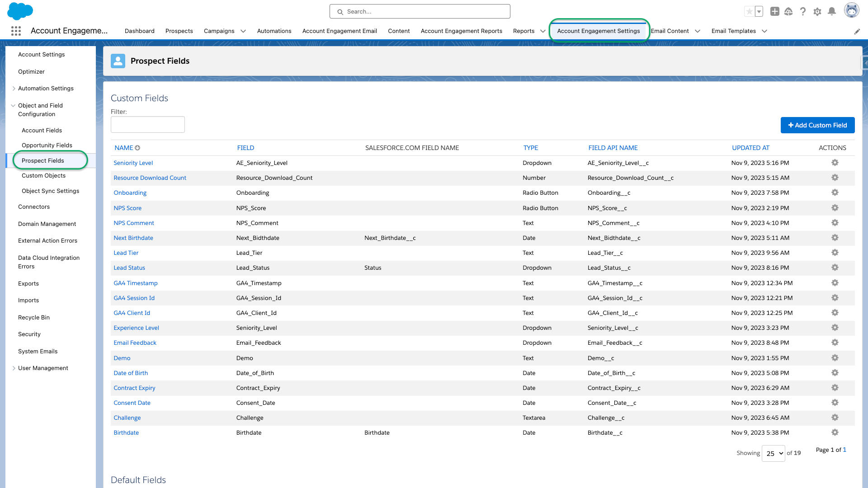Click the custom fields Filter input
The height and width of the screenshot is (488, 868).
148,125
